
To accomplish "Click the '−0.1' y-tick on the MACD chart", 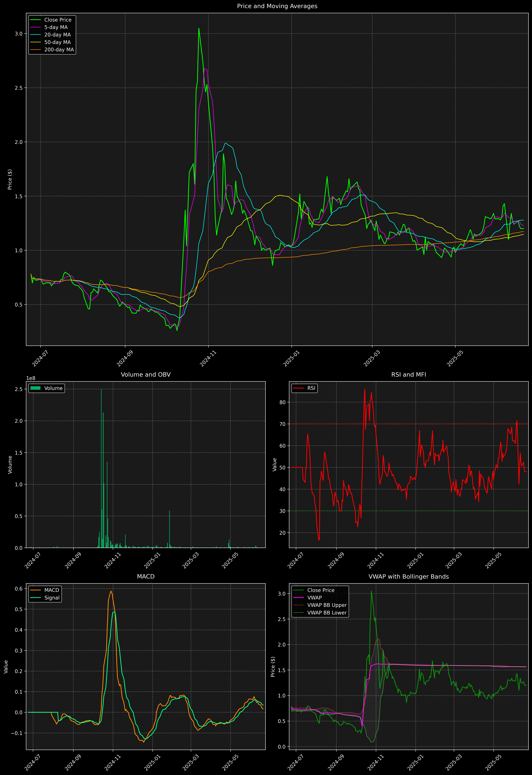I will point(17,733).
